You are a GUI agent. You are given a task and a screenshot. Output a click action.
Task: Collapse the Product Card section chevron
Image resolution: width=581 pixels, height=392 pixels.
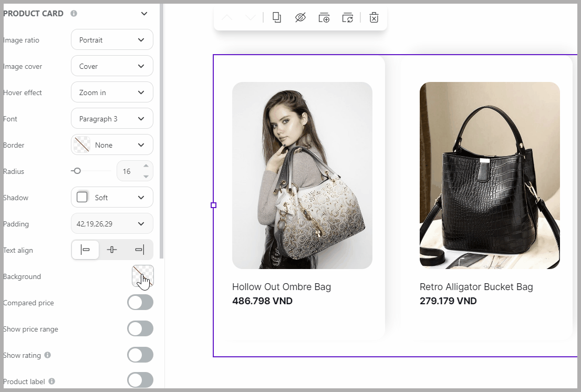click(x=144, y=14)
